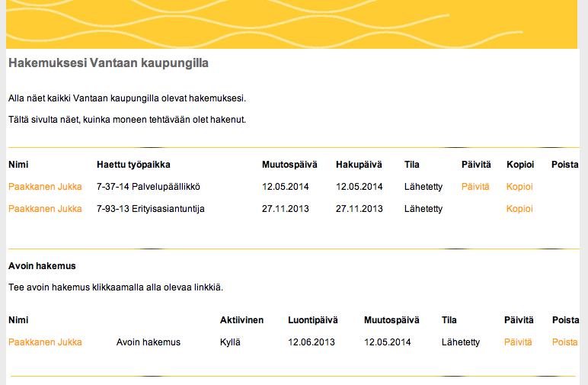Click Lähetetty status in Avoin hakemus row

tap(461, 342)
